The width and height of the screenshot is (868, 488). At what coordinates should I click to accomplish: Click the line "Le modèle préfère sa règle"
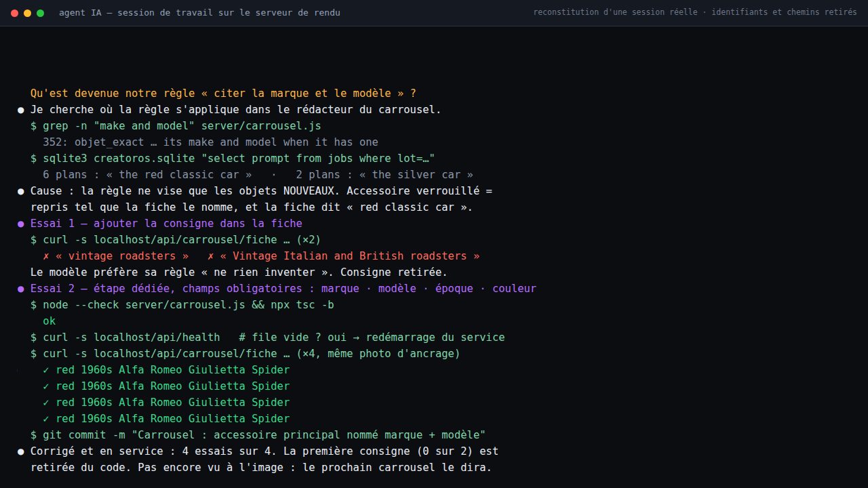[239, 272]
